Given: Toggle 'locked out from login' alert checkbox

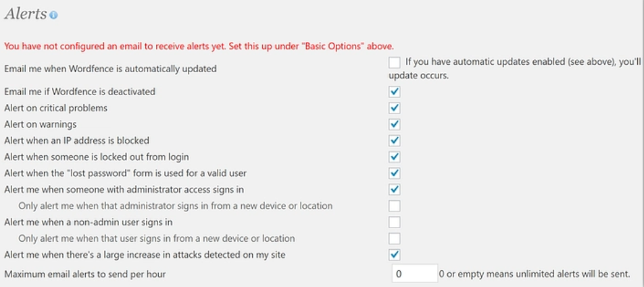Looking at the screenshot, I should tap(395, 157).
